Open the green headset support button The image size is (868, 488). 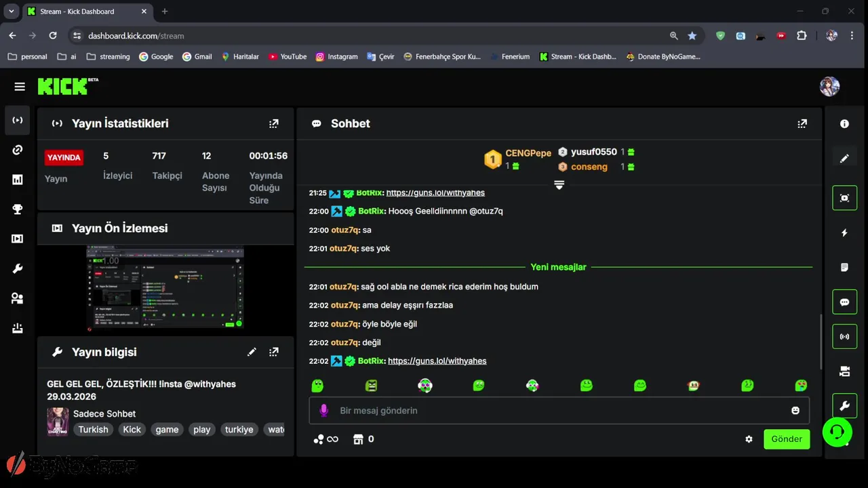[x=837, y=432]
